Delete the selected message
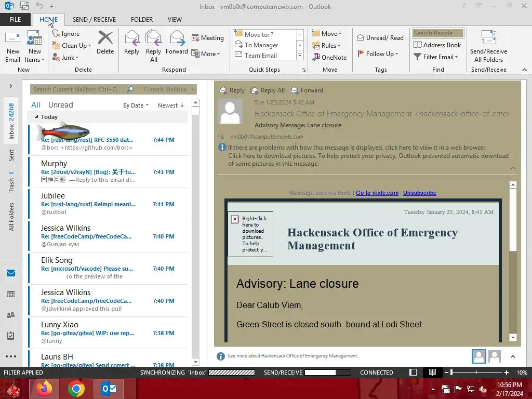The image size is (532, 399). point(105,43)
